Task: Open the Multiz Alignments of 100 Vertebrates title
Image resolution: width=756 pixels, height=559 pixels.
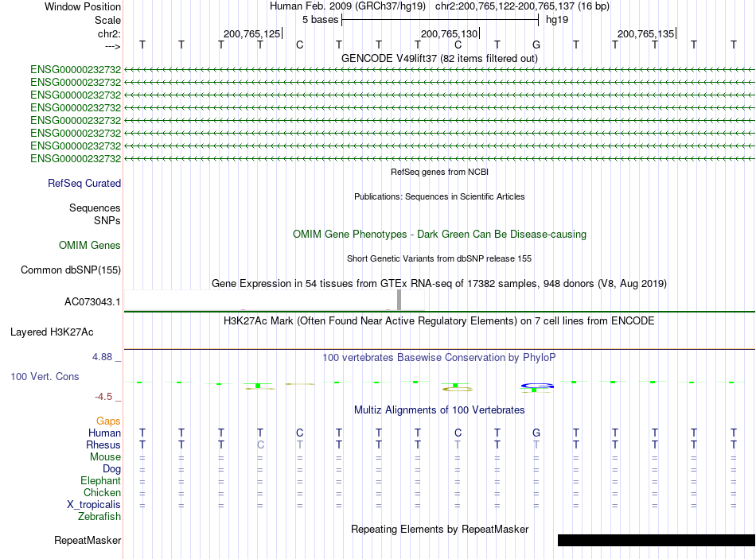Action: coord(439,410)
